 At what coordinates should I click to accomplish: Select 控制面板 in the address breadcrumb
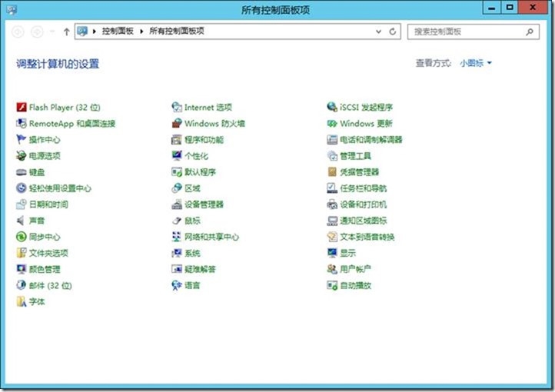coord(118,32)
